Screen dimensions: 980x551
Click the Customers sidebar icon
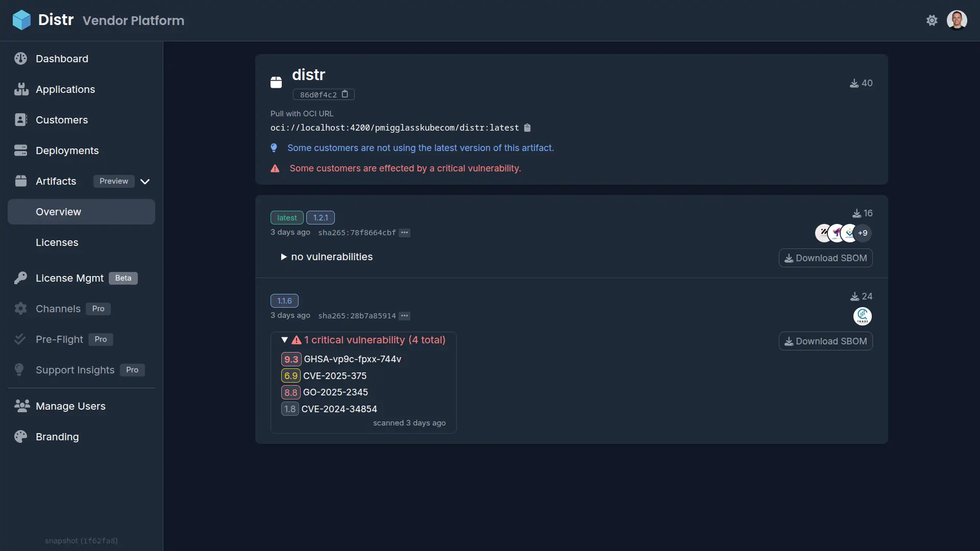point(20,120)
